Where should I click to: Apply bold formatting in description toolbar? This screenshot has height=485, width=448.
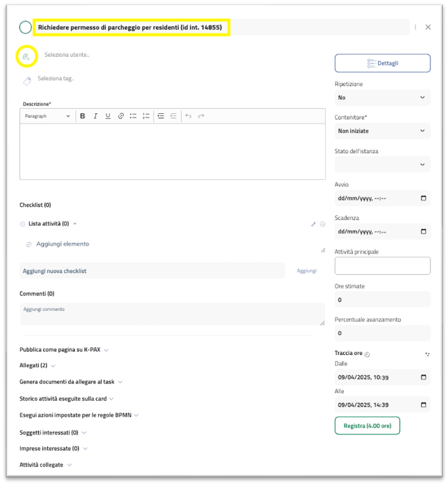point(82,116)
